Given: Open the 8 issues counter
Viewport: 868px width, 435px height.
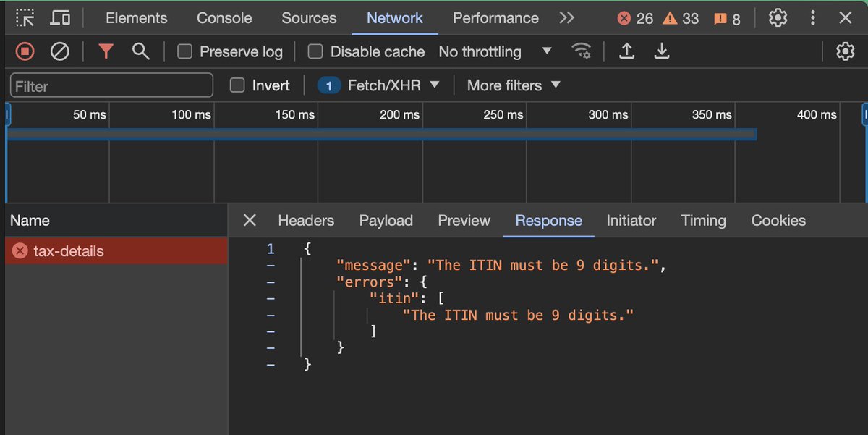Looking at the screenshot, I should click(x=727, y=17).
